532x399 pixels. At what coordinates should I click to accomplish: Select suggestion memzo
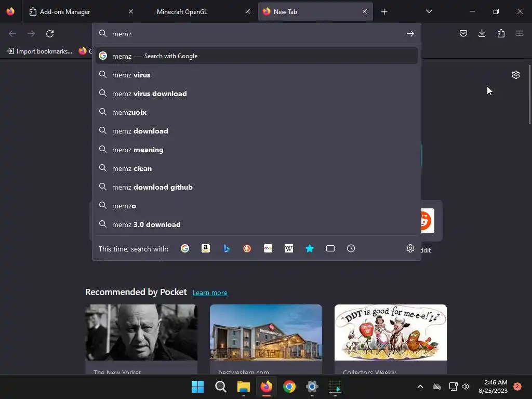257,206
